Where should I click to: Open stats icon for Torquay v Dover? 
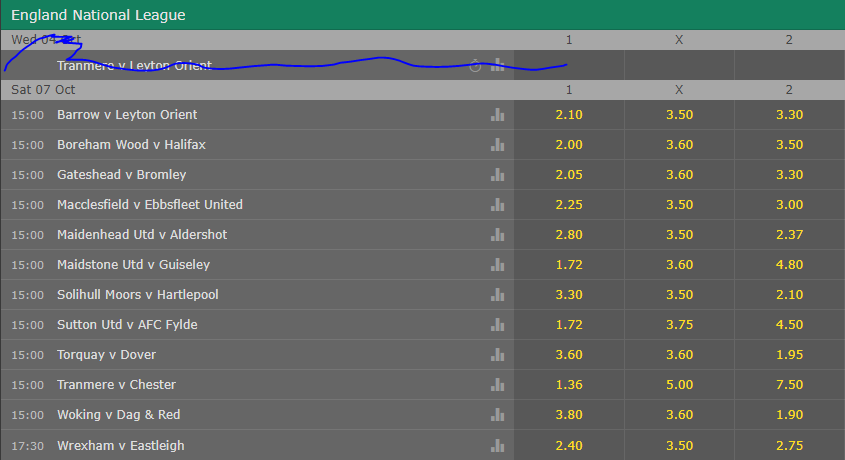[x=497, y=354]
